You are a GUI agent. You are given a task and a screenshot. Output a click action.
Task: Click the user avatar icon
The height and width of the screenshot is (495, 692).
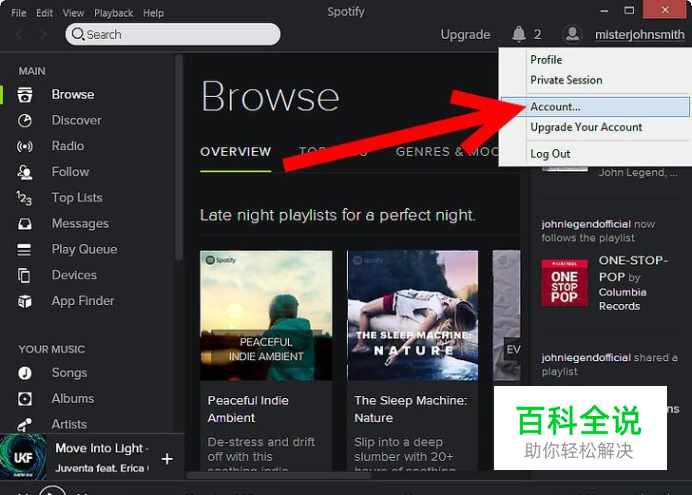(572, 34)
